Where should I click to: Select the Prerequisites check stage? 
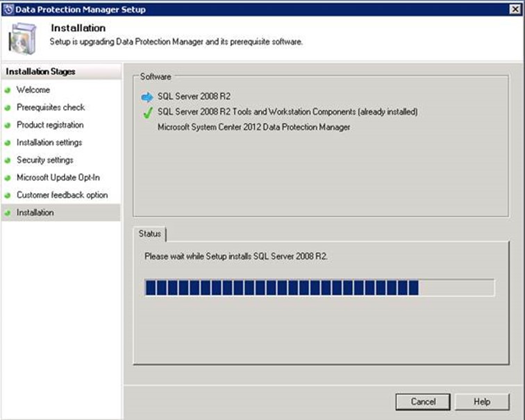pyautogui.click(x=51, y=107)
